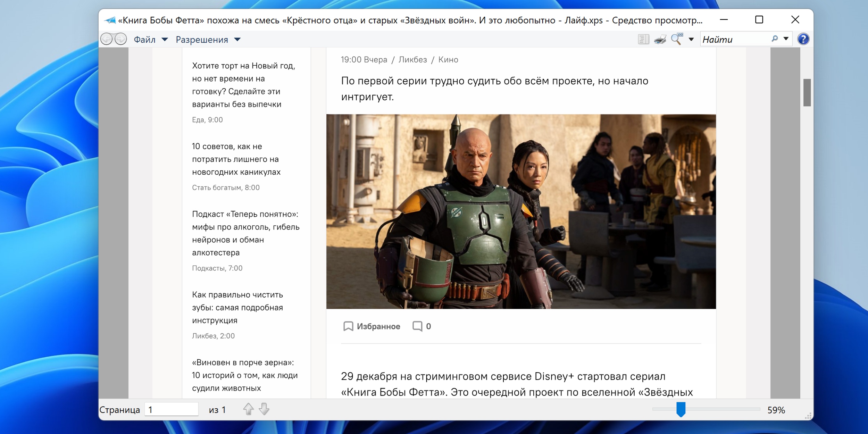Viewport: 868px width, 434px height.
Task: Open '10 советов, как не потратить' article
Action: (236, 159)
